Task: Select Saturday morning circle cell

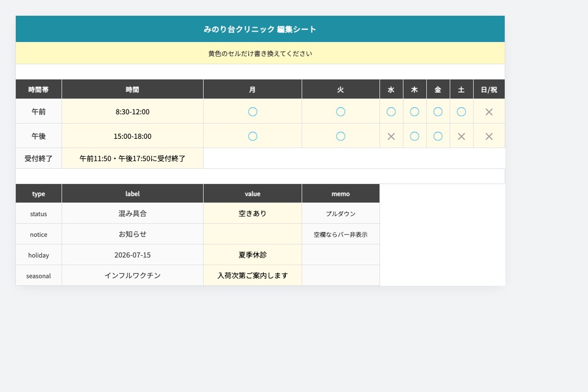Action: click(461, 112)
